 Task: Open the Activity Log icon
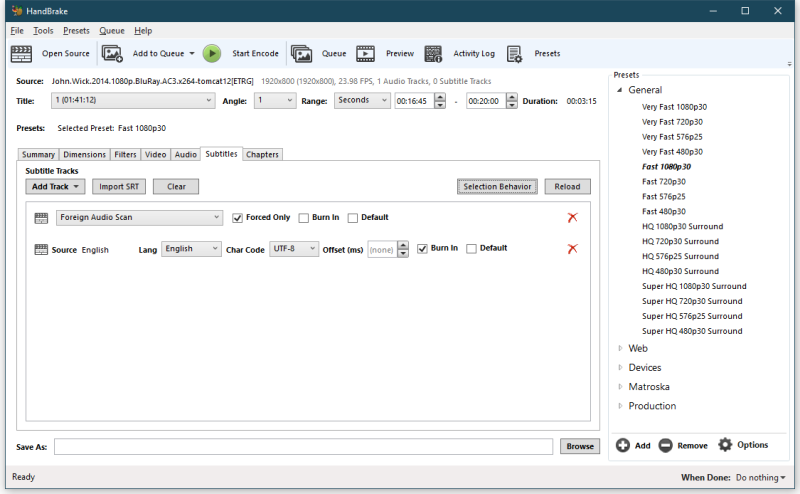(433, 53)
